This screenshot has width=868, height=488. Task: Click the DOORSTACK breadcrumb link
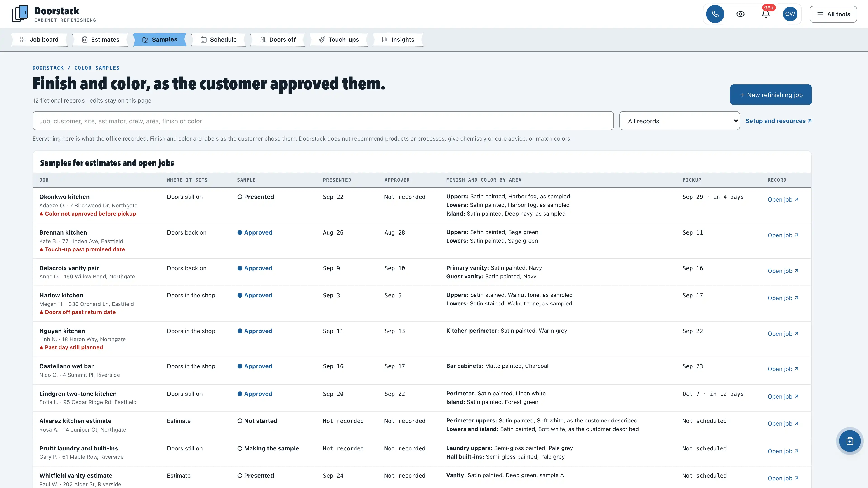coord(48,68)
